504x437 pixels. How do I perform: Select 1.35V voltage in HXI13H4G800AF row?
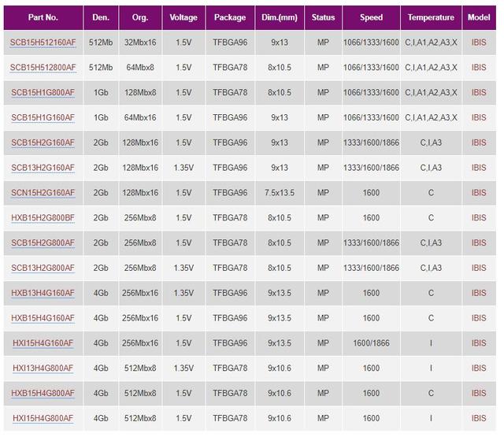pos(183,368)
